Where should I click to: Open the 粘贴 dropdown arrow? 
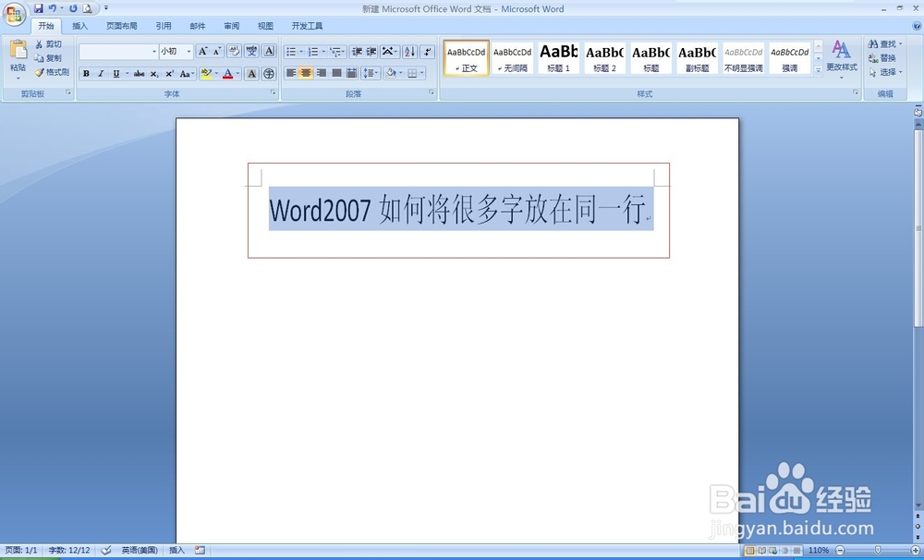click(x=18, y=78)
